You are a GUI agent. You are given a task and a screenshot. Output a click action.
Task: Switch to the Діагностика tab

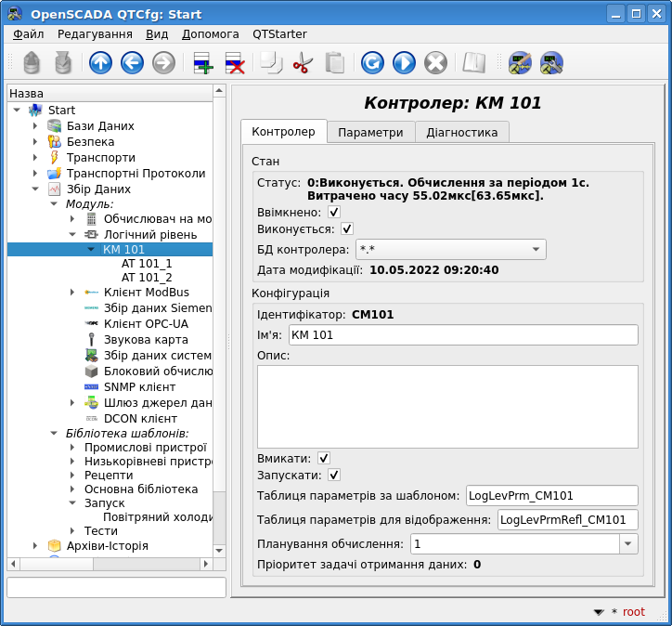(462, 133)
